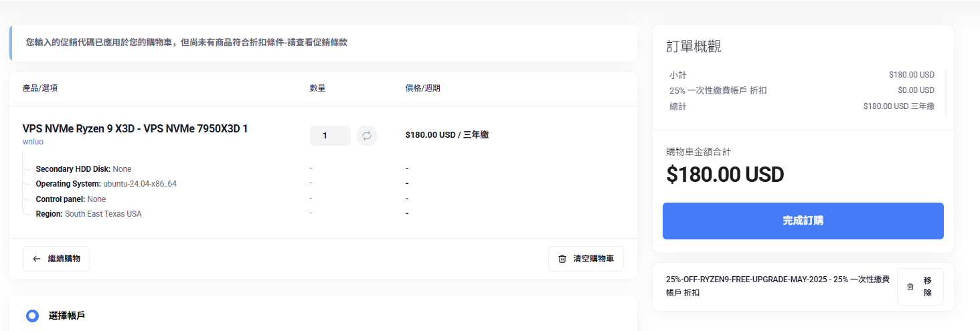The image size is (980, 331).
Task: Click the trash icon in 清空購物車
Action: coord(562,259)
